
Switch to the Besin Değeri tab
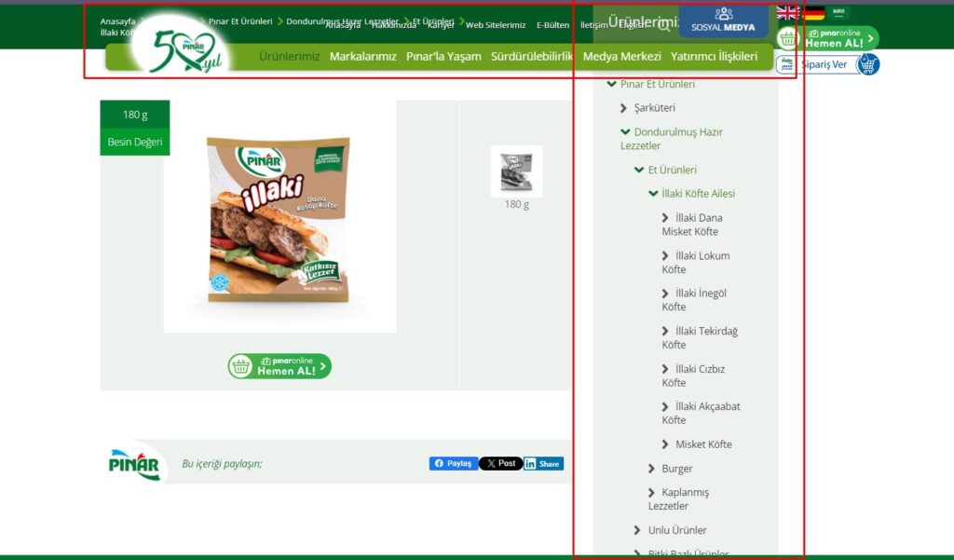(135, 142)
